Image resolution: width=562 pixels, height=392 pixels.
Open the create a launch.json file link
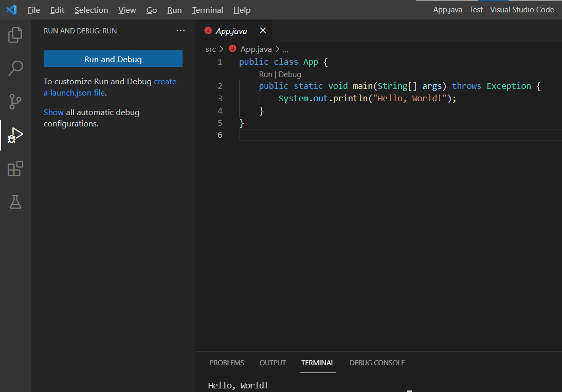(165, 81)
